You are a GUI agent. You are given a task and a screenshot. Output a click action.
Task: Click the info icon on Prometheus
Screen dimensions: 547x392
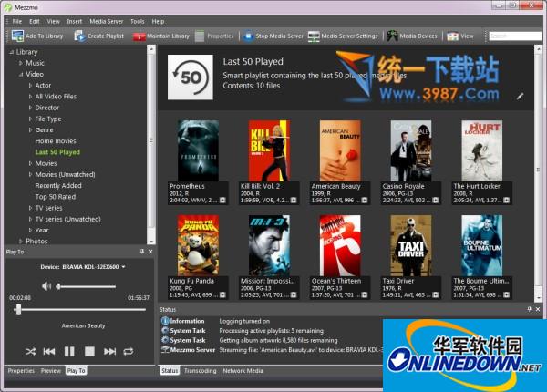[x=222, y=201]
